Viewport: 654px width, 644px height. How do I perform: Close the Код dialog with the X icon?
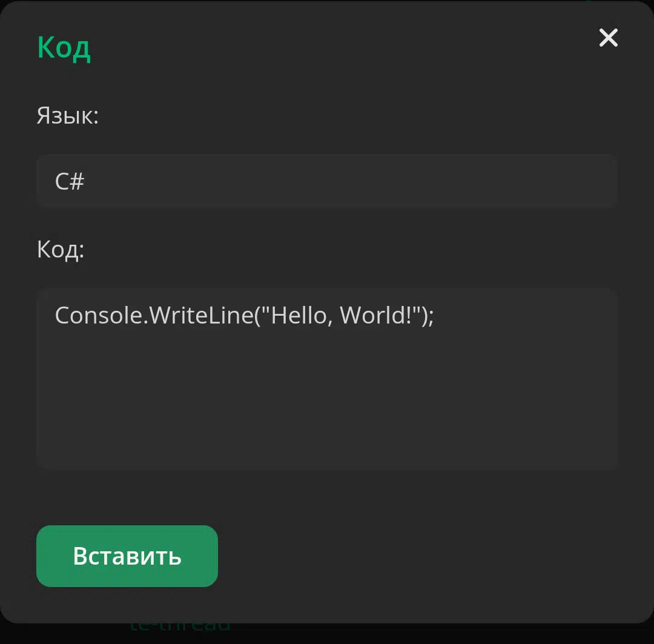pyautogui.click(x=608, y=38)
